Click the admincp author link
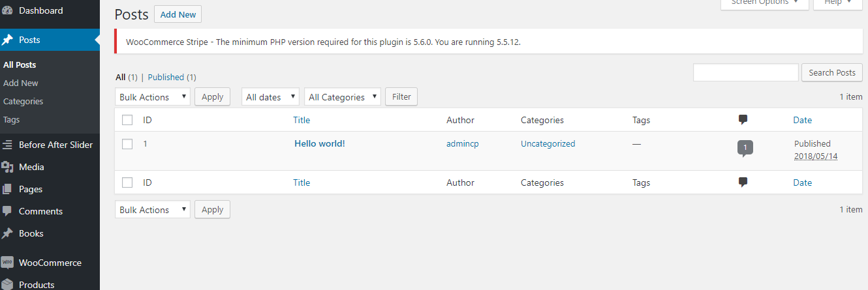 coord(463,144)
